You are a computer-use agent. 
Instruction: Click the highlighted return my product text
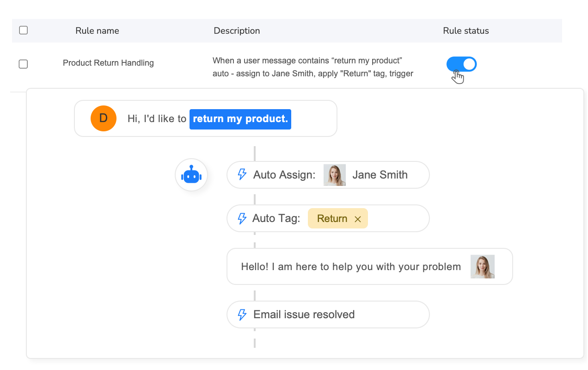(240, 119)
